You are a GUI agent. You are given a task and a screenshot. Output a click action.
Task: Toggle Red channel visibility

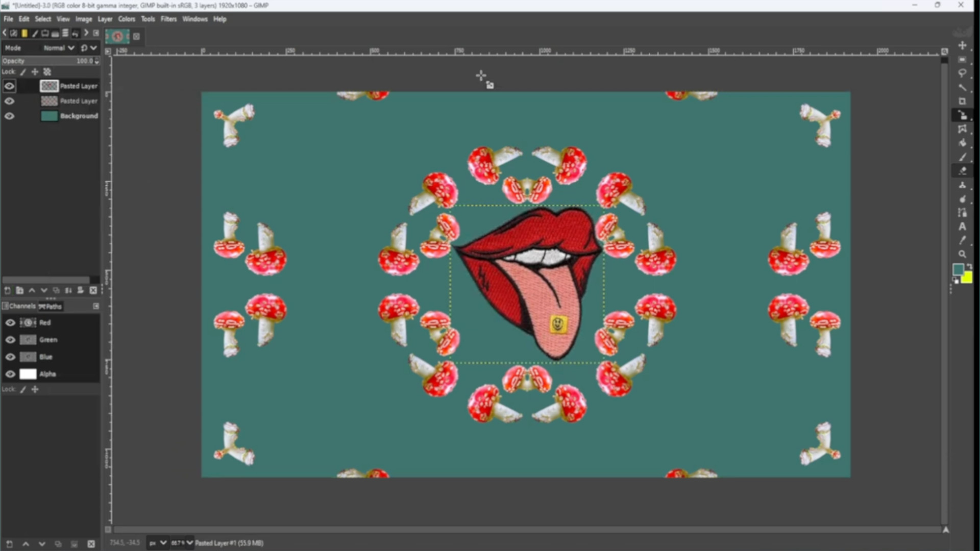click(x=10, y=322)
